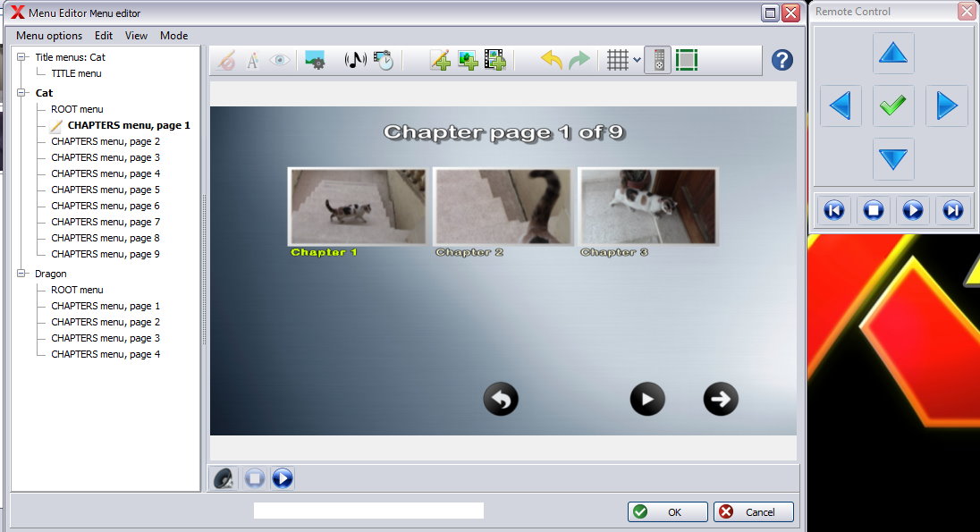Close the Remote Control window

967,12
